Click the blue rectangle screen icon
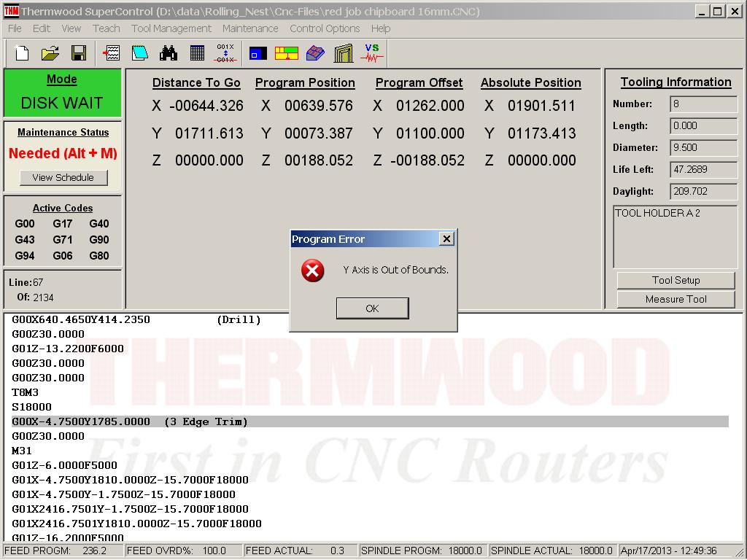The width and height of the screenshot is (747, 560). pos(258,53)
